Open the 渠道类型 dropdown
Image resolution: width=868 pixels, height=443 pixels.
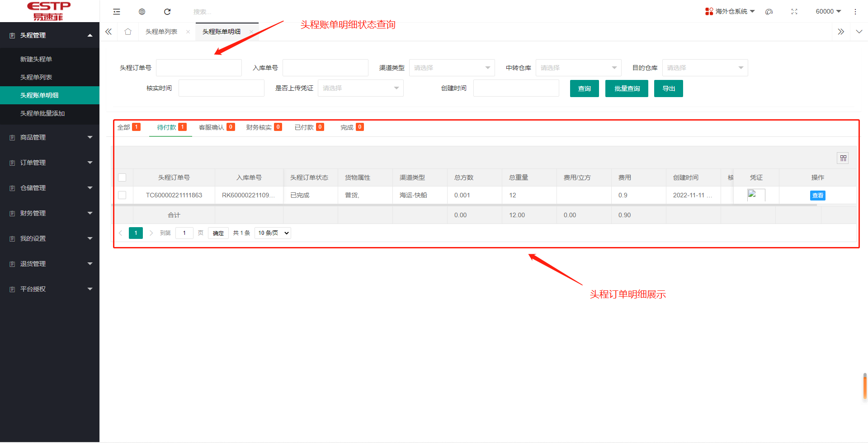pyautogui.click(x=452, y=68)
